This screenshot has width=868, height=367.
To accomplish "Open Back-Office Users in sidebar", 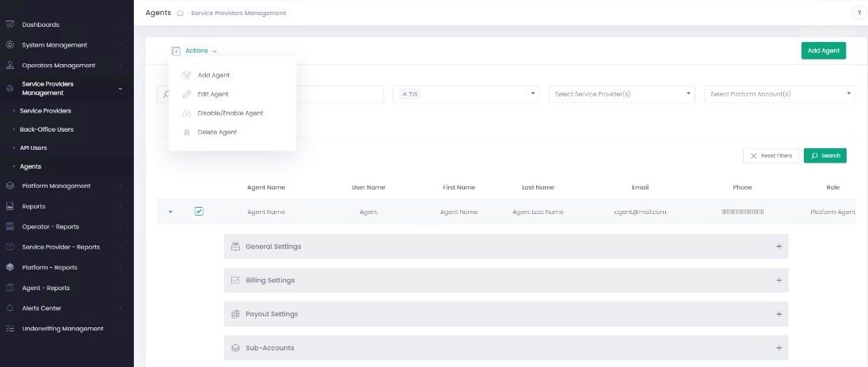I will [x=47, y=129].
